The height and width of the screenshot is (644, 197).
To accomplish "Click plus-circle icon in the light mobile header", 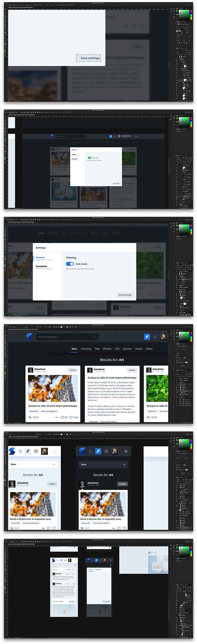I will point(36,451).
